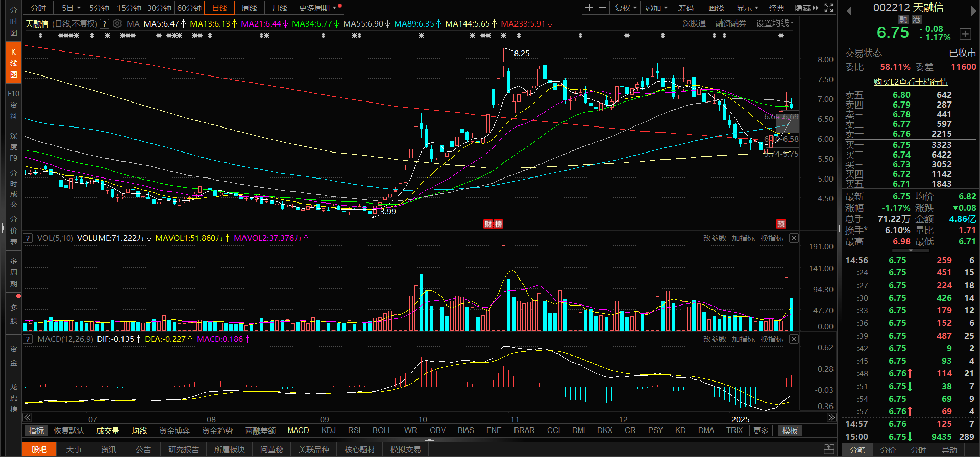The image size is (980, 457).
Task: Select MACD indicator in list
Action: point(299,431)
